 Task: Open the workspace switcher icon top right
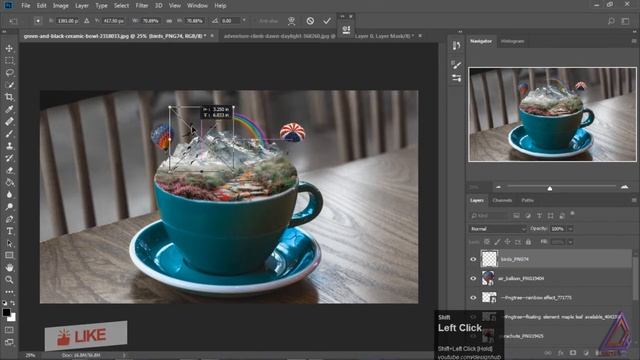pos(625,21)
